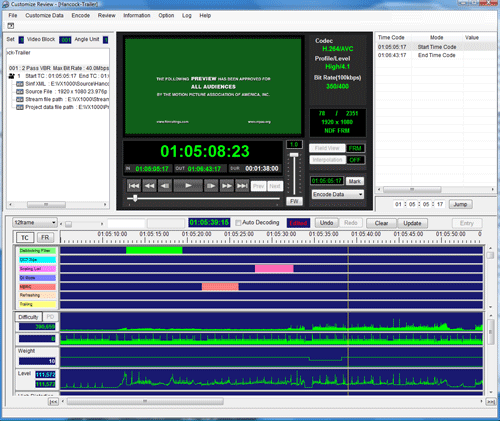Click the Sinf XML row icon
Viewport: 500px width, 421px height.
coord(20,84)
